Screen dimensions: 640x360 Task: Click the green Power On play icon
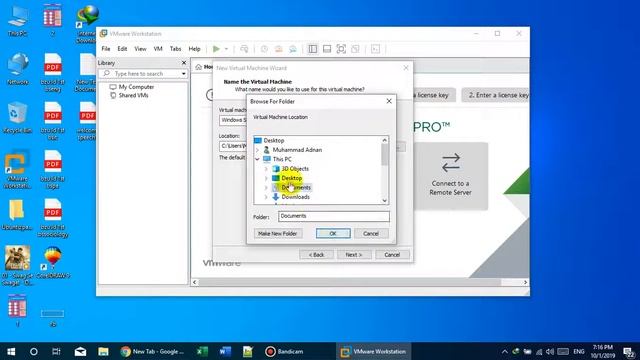coord(216,49)
